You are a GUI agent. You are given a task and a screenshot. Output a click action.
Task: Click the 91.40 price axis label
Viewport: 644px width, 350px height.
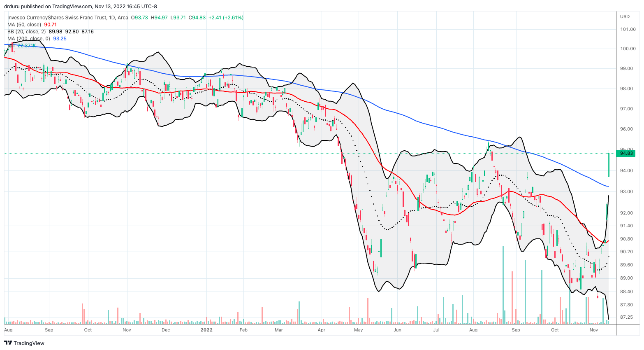point(626,226)
